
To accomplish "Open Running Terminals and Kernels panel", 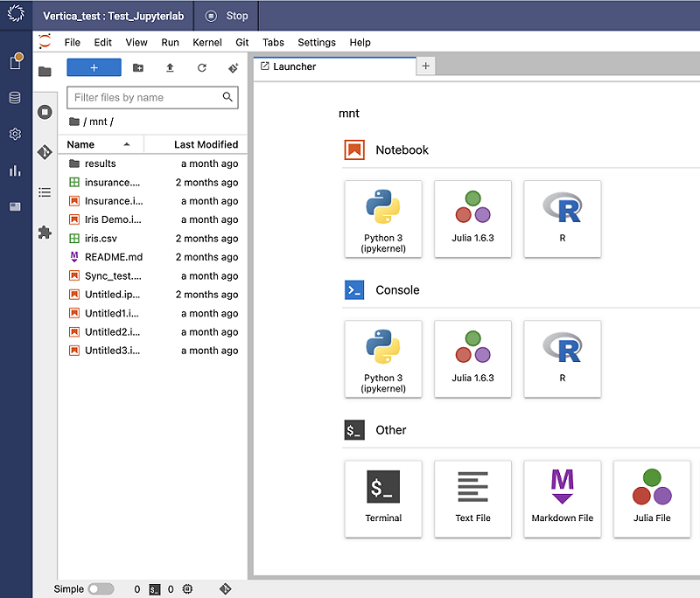I will point(45,112).
